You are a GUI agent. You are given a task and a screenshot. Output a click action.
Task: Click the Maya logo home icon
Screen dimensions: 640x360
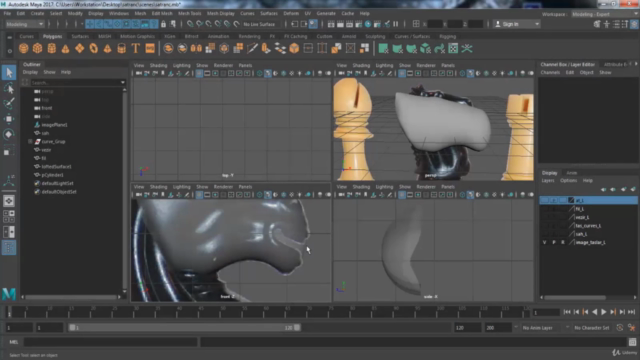point(9,294)
